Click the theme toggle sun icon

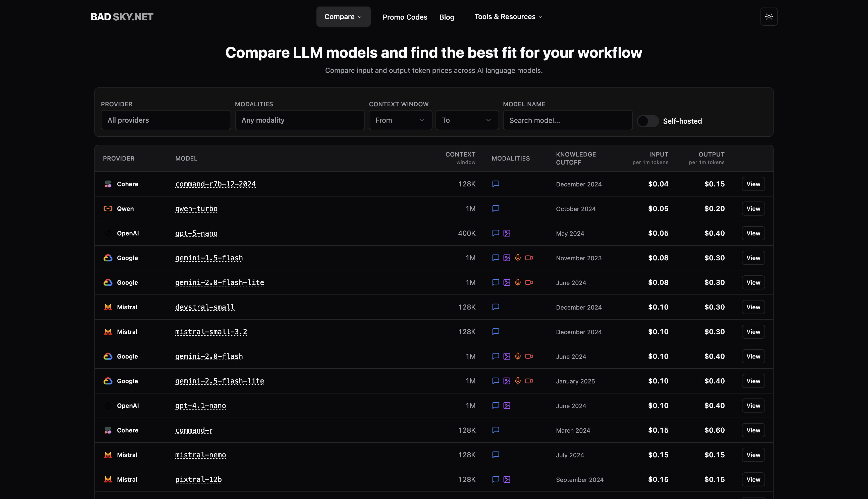[769, 16]
